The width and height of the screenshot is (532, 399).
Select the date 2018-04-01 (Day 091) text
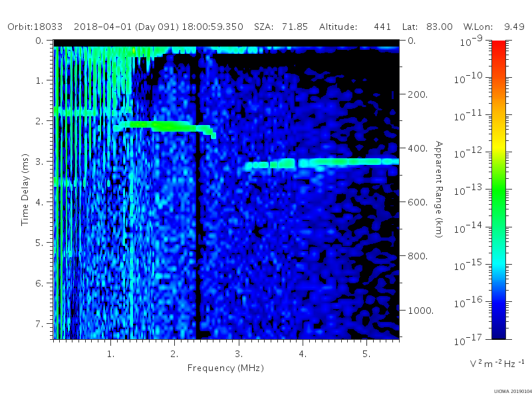coord(126,27)
